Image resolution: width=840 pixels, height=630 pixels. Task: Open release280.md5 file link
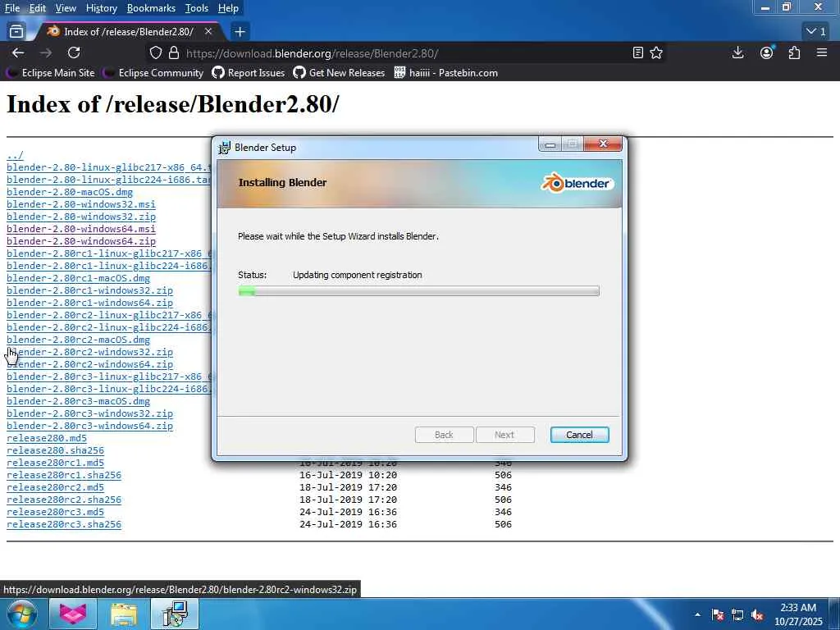coord(47,438)
